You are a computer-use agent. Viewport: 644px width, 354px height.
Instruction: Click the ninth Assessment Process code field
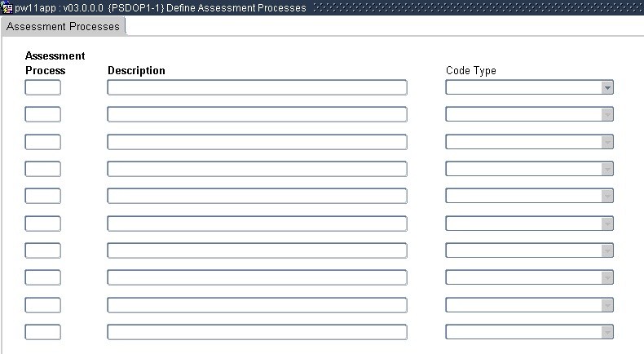tap(42, 305)
